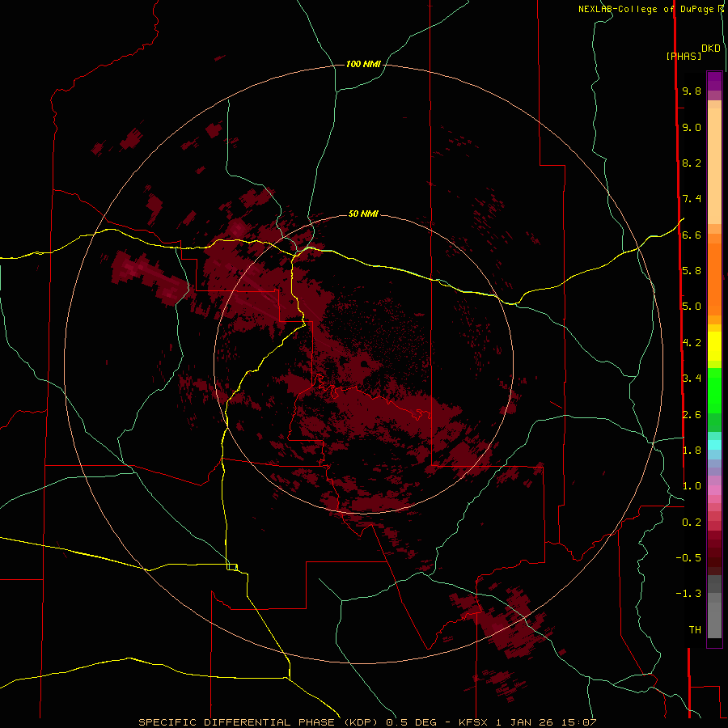Viewport: 728px width, 728px height.
Task: Select the 0.2 legend value
Action: click(692, 523)
